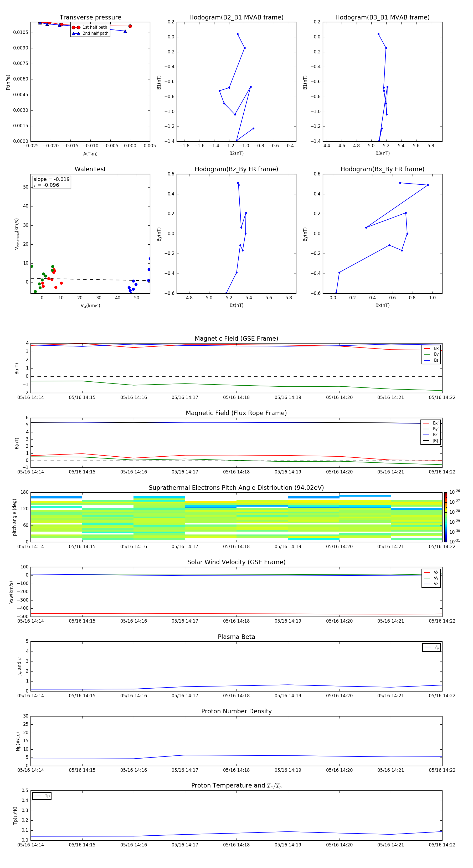Click the 'Vsw(km/s)' axis label
Viewport: 473px width, 868px height.
[x=11, y=592]
